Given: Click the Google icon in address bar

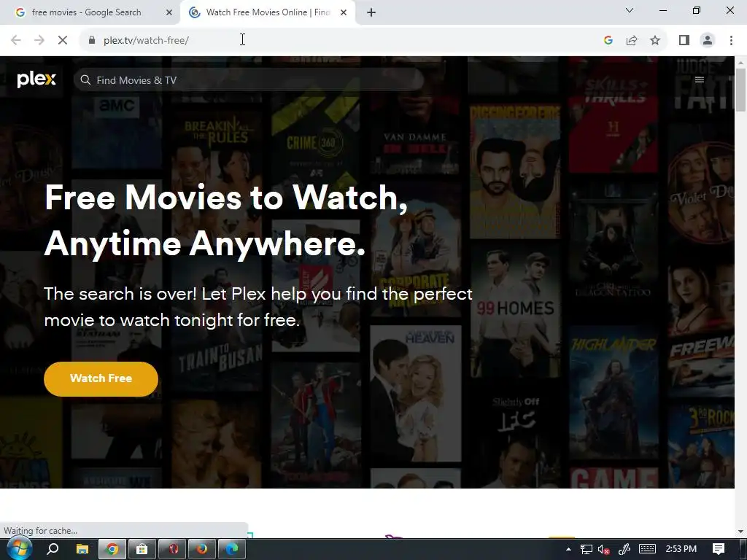Looking at the screenshot, I should (x=608, y=41).
